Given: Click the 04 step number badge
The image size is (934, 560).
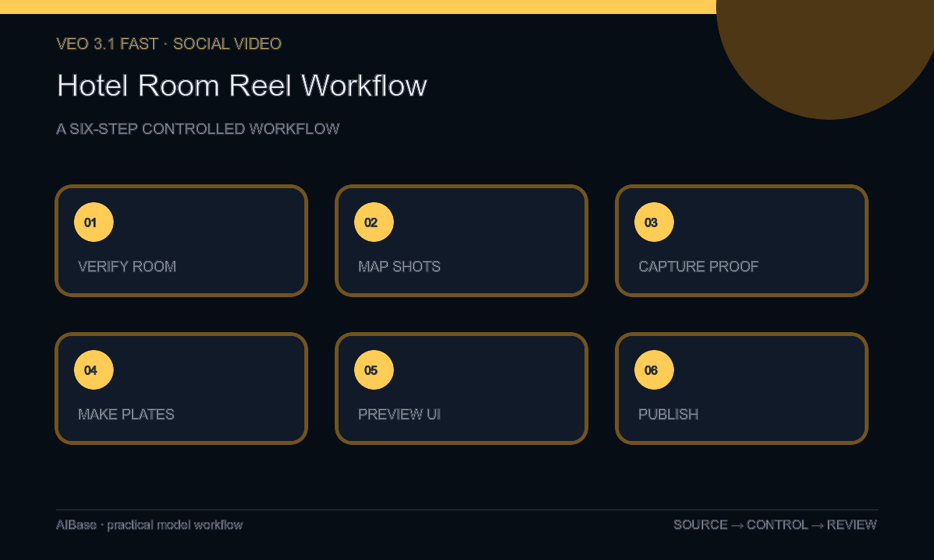Looking at the screenshot, I should [x=93, y=370].
